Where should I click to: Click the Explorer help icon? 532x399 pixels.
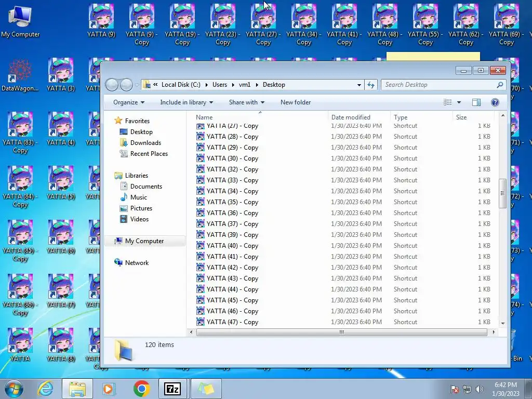tap(495, 102)
